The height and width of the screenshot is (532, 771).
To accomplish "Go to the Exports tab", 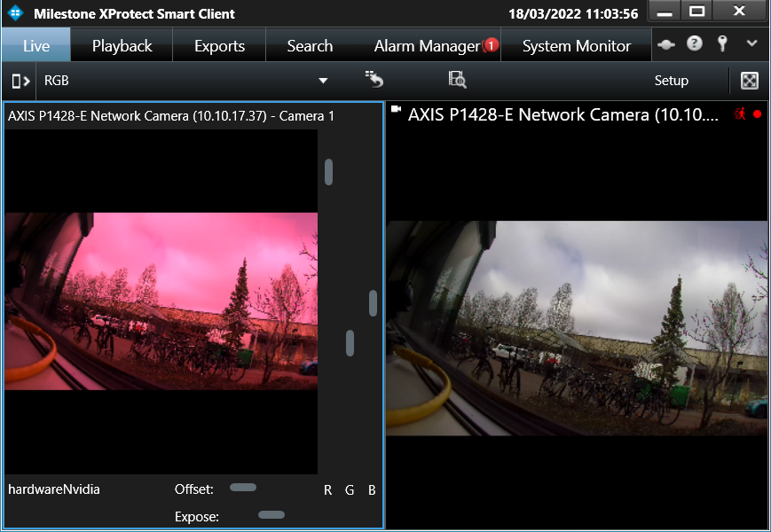I will [x=219, y=45].
